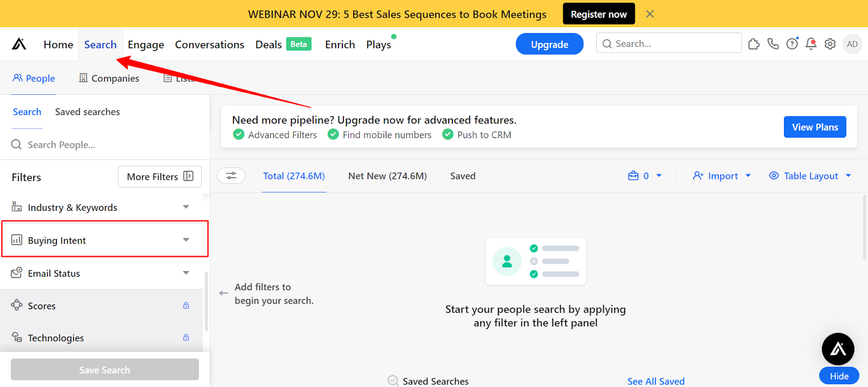Open the Import dropdown
This screenshot has height=387, width=868.
click(722, 176)
